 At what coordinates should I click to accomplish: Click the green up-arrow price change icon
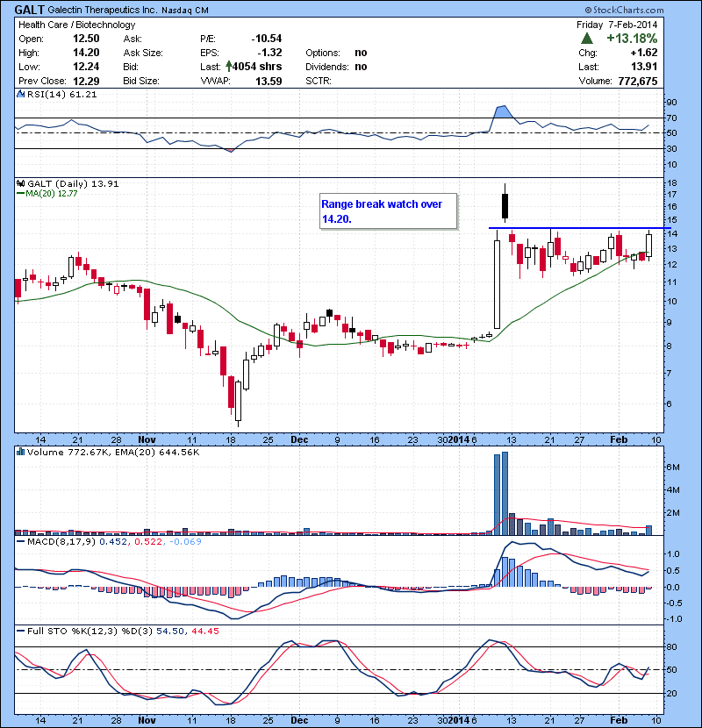click(587, 39)
